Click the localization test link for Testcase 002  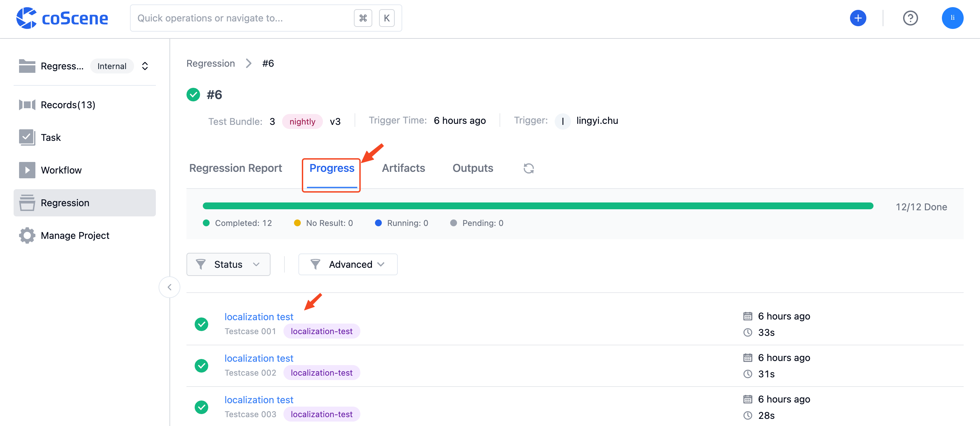[x=259, y=358]
